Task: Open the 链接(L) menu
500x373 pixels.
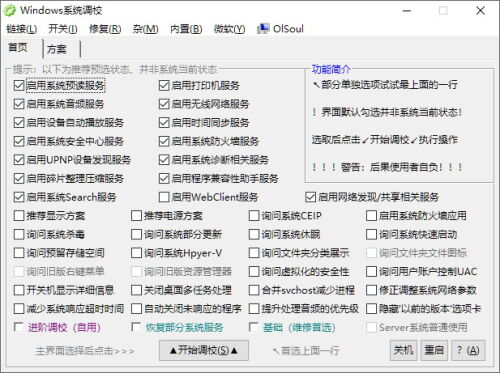Action: pos(21,29)
